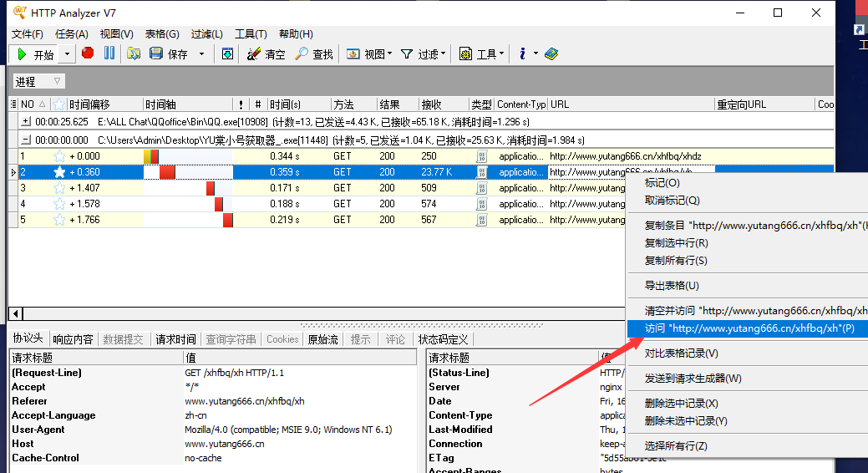Viewport: 868px width, 473px height.
Task: Open the dropdown arrow next to info icon
Action: (536, 53)
